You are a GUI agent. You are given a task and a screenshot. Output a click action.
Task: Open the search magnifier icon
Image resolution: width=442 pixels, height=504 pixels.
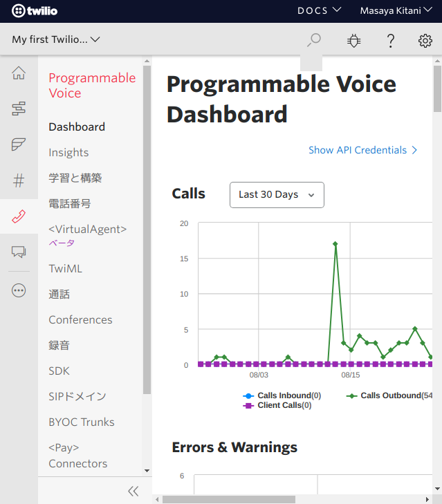tap(314, 40)
